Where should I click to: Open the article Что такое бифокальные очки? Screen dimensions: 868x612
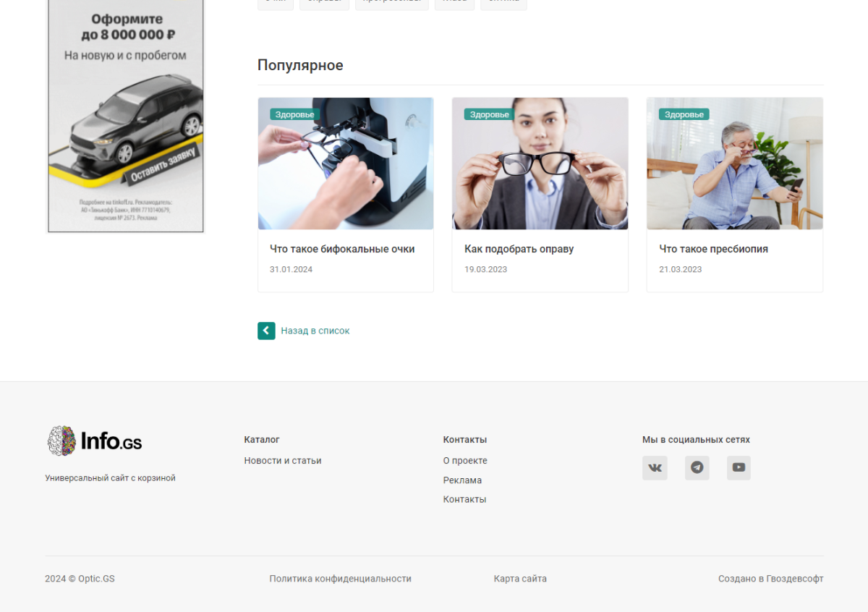click(342, 248)
